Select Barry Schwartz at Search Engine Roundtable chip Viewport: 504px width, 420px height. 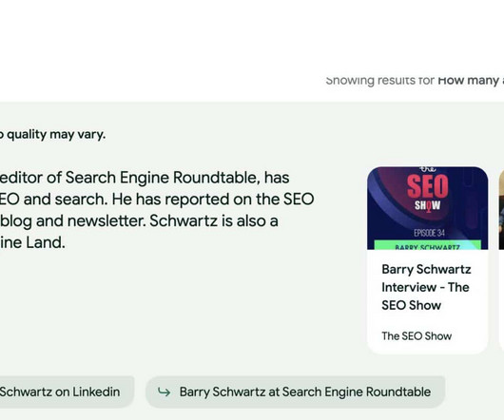pyautogui.click(x=296, y=391)
